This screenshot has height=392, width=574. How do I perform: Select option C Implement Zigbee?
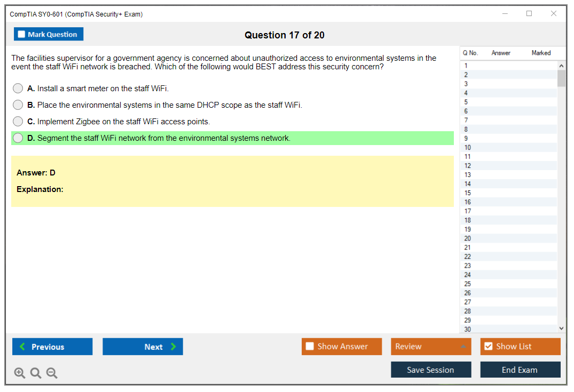coord(18,122)
